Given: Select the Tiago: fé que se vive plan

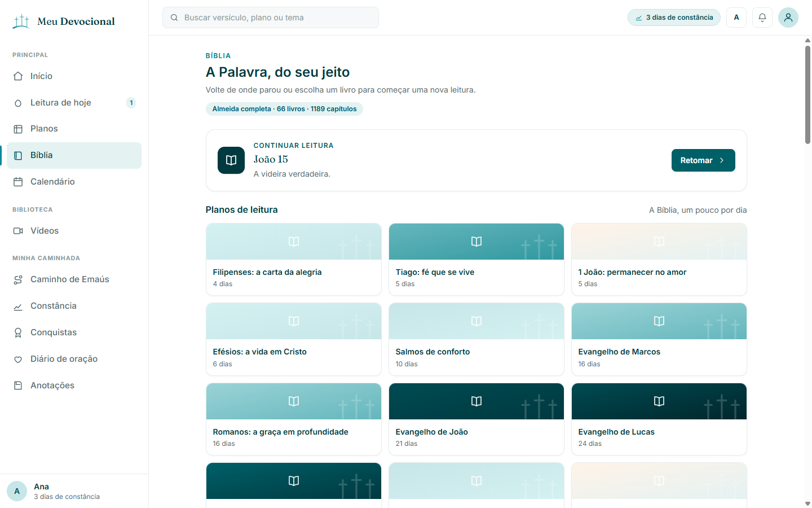Looking at the screenshot, I should point(476,259).
